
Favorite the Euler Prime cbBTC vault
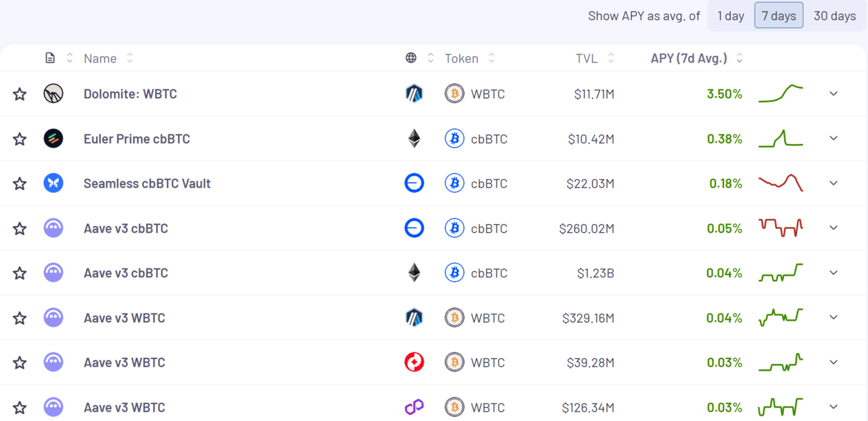[x=19, y=139]
